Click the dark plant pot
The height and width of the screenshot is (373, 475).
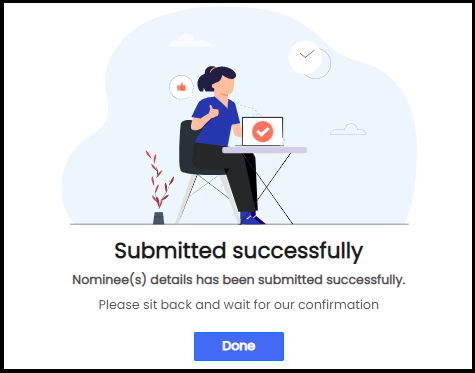pos(159,218)
